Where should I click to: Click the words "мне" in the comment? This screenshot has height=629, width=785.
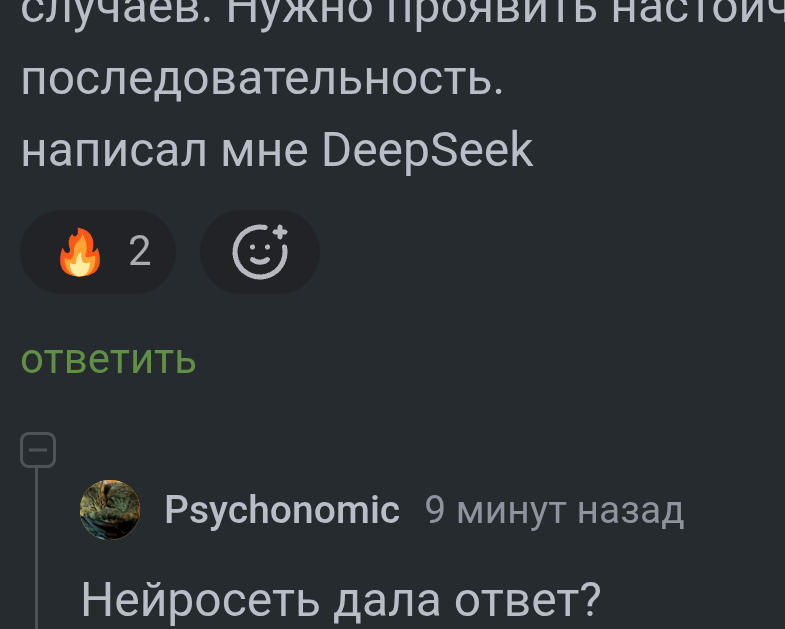pos(265,152)
